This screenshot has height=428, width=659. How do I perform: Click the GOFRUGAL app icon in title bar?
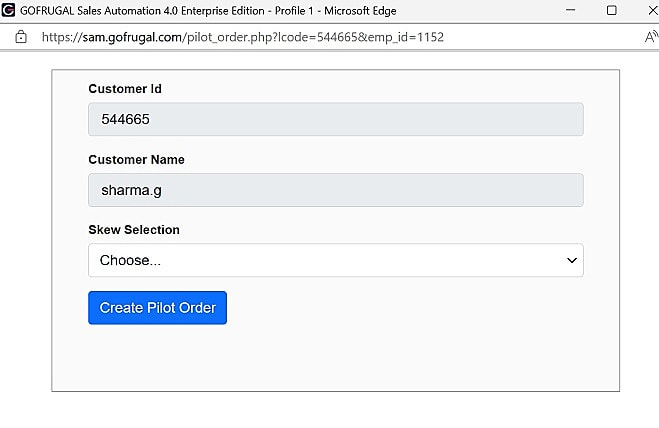[9, 10]
